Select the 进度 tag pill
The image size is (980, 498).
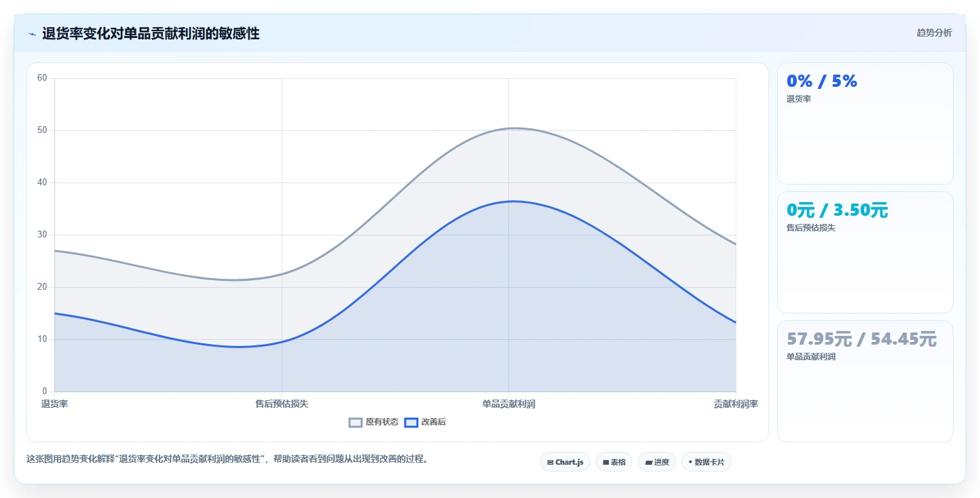657,462
